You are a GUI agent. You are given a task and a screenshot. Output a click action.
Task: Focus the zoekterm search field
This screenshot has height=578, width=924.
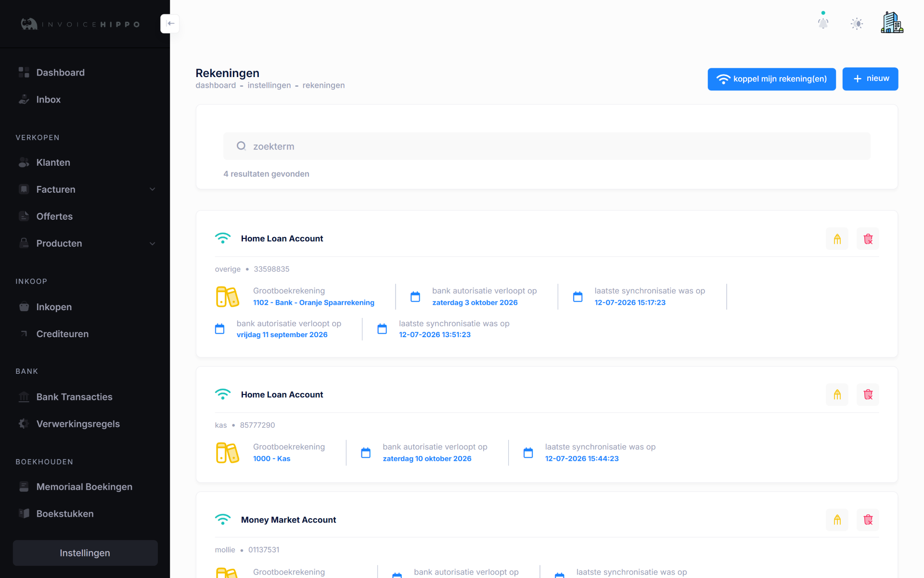point(547,146)
